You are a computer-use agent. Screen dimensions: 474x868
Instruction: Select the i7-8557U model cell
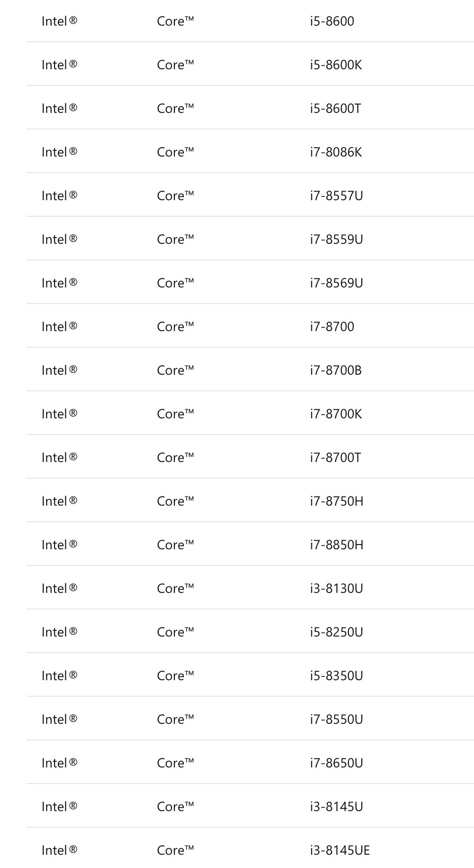[336, 196]
